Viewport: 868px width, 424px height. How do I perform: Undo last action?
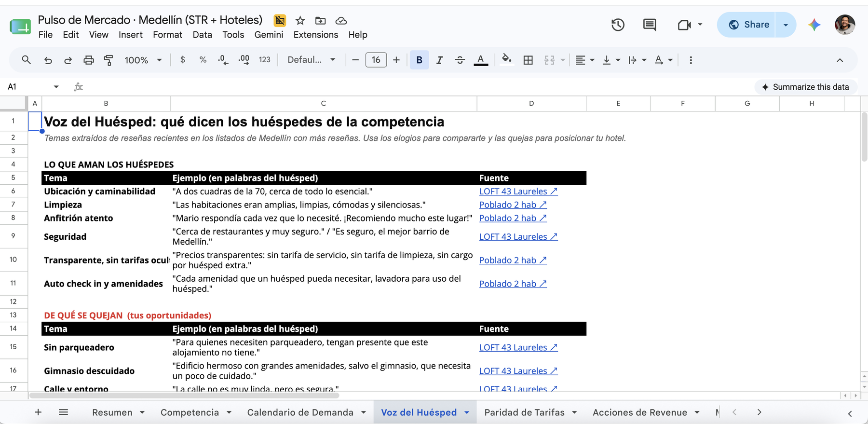point(48,60)
